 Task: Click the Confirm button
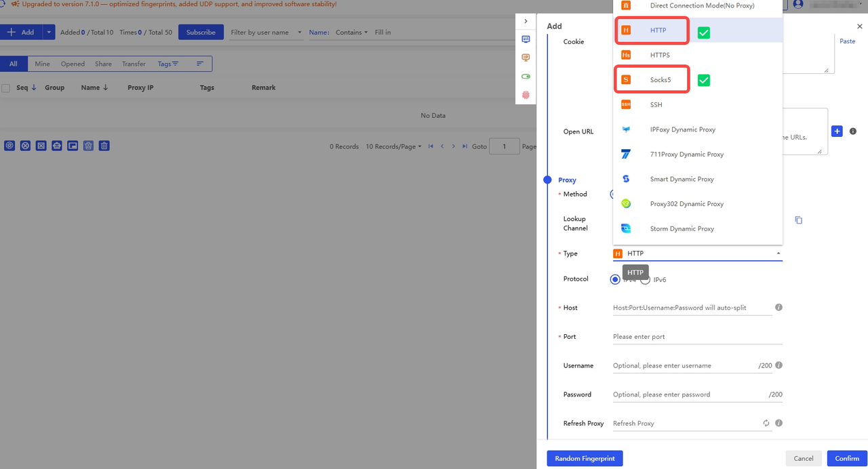tap(847, 459)
